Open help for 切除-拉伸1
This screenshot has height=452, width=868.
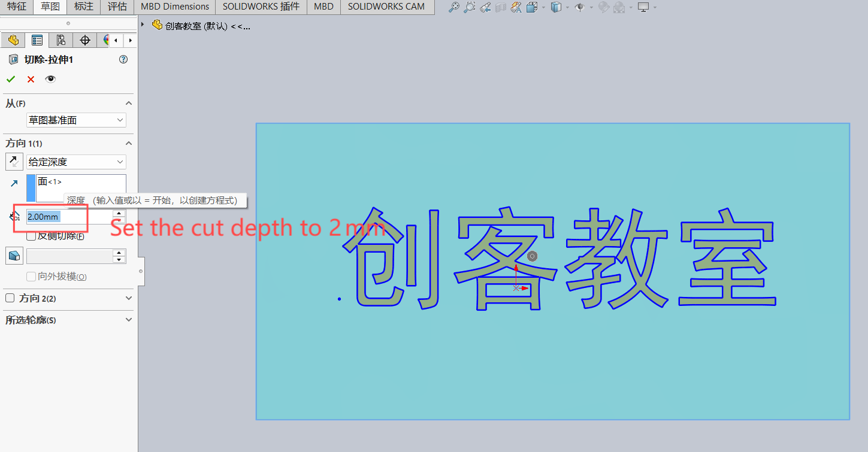click(x=123, y=59)
